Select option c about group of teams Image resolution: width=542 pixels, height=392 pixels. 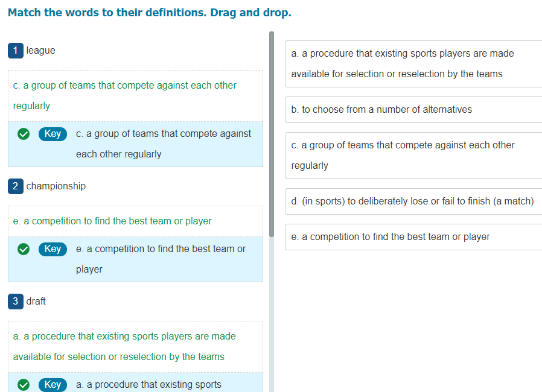[x=413, y=156]
